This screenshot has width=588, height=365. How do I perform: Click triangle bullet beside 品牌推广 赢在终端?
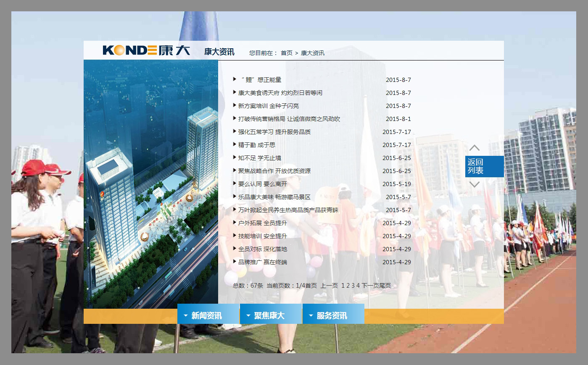pos(235,262)
